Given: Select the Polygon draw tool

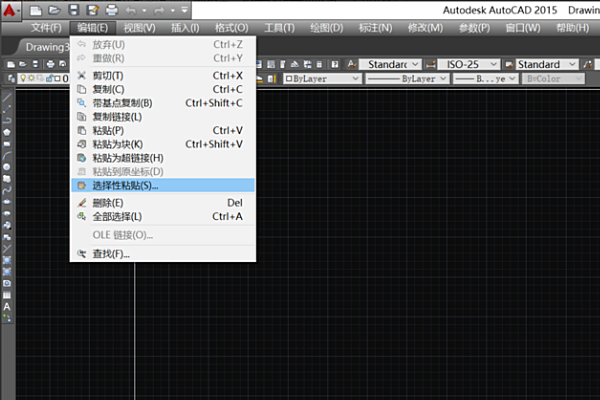Looking at the screenshot, I should point(7,132).
